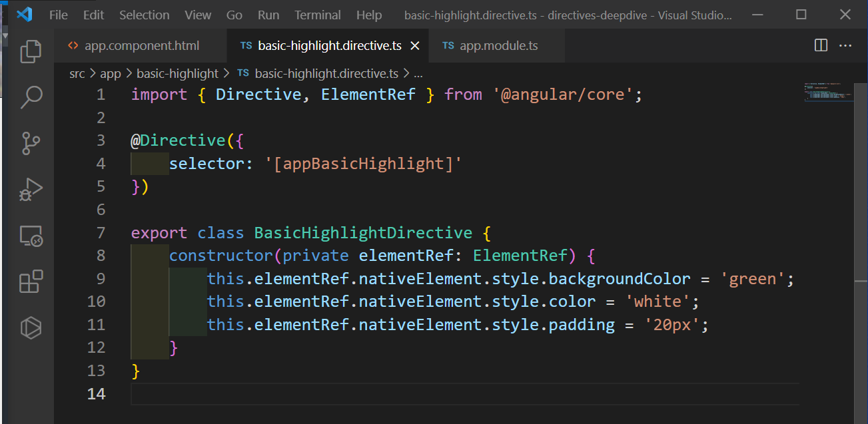Click the @Directive decorator
868x424 pixels.
(179, 140)
